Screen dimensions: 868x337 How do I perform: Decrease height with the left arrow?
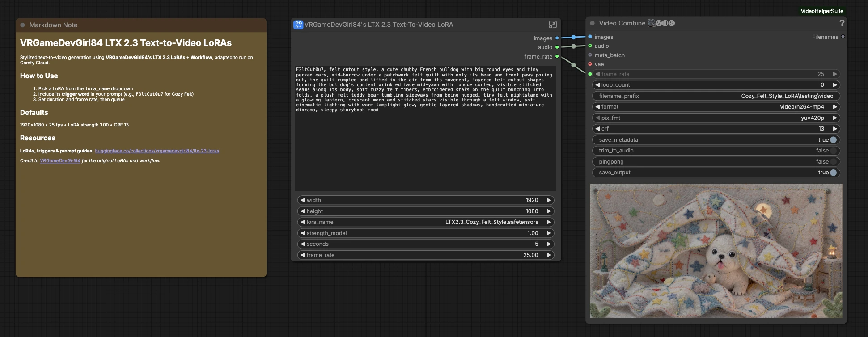click(x=303, y=211)
